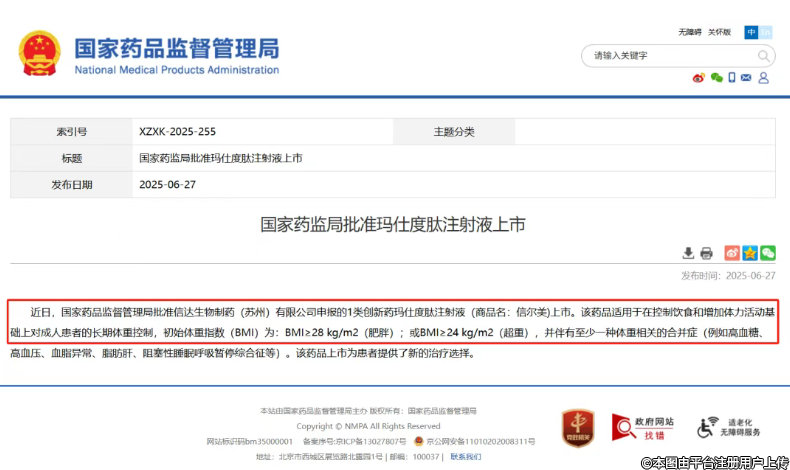The image size is (790, 470).
Task: Share article to Weibo red button
Action: pos(732,253)
